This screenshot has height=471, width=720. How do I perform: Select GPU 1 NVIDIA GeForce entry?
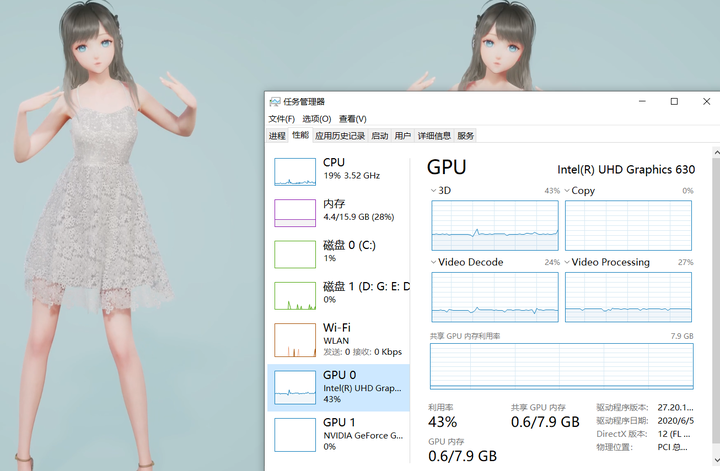(x=338, y=434)
